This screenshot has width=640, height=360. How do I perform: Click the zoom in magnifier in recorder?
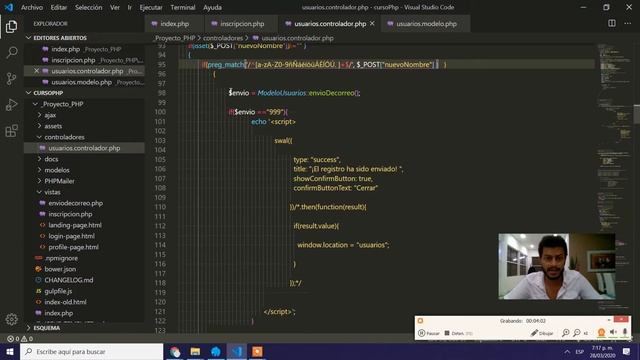pyautogui.click(x=566, y=333)
